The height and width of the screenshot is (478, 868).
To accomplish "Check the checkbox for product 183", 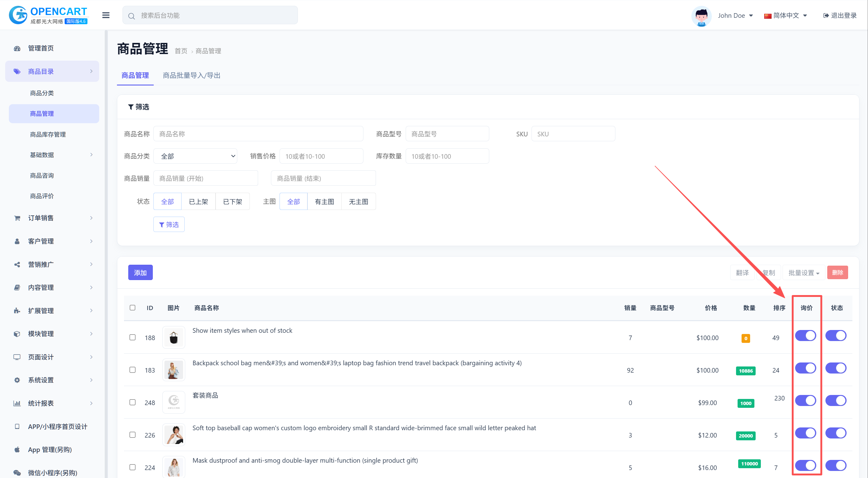I will tap(133, 370).
